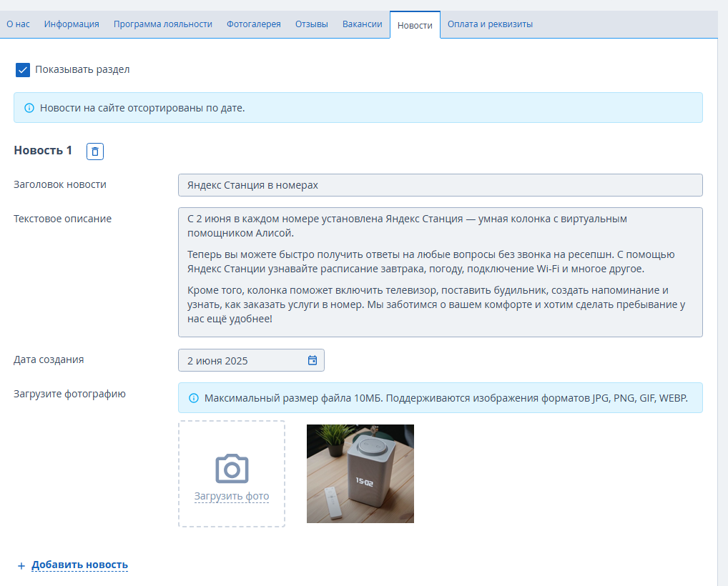Click the 2 июня 2025 date field

251,360
